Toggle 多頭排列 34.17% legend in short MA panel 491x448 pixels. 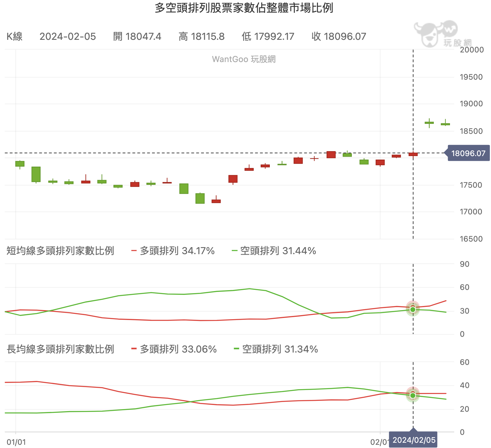point(173,251)
